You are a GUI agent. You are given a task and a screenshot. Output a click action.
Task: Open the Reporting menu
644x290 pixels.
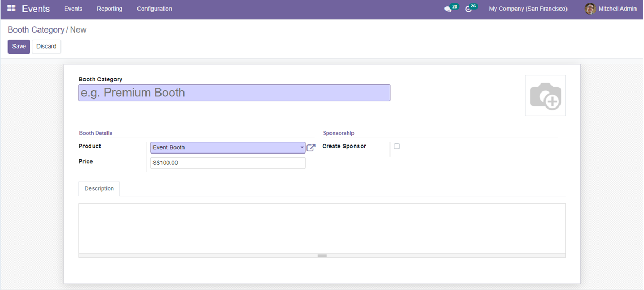(109, 9)
